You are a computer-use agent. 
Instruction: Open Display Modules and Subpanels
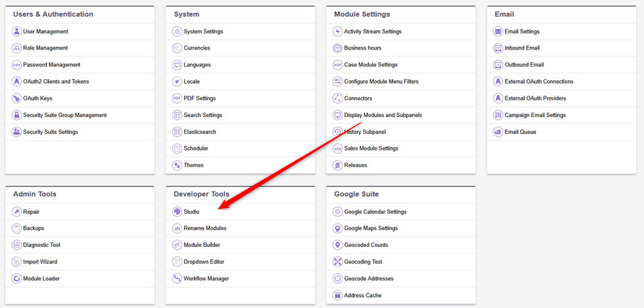pyautogui.click(x=383, y=115)
